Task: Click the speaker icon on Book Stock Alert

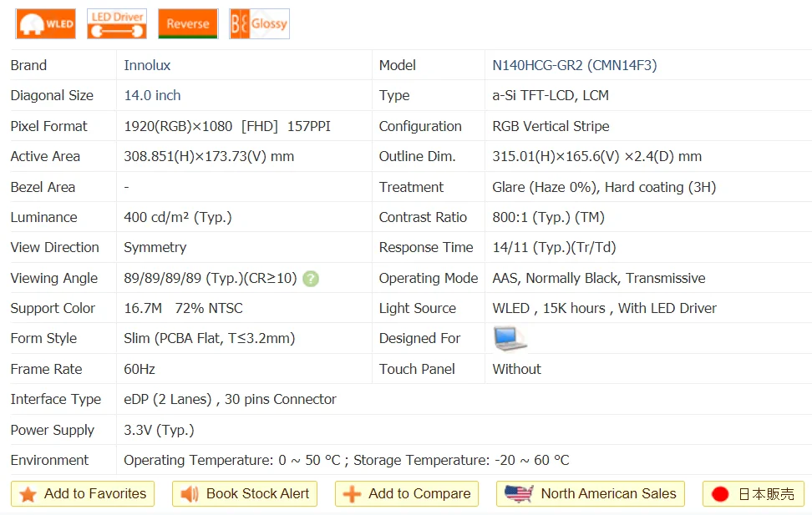Action: pyautogui.click(x=190, y=494)
